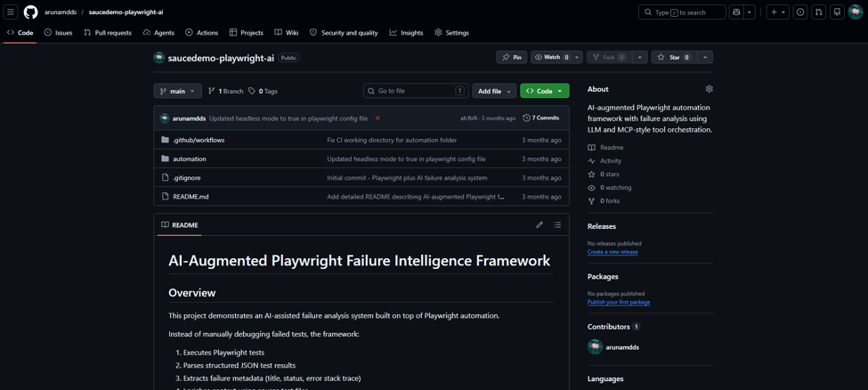The width and height of the screenshot is (868, 390).
Task: Open the Initial commit message link
Action: click(407, 178)
